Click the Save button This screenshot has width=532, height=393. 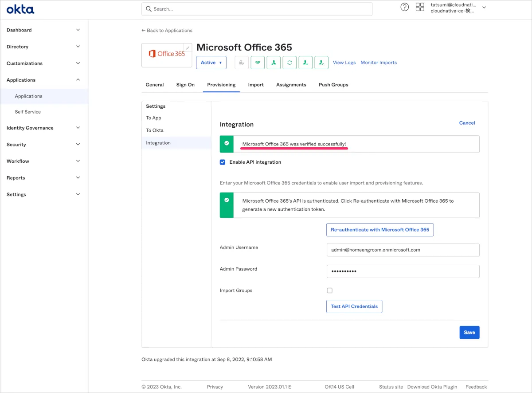[x=469, y=332]
